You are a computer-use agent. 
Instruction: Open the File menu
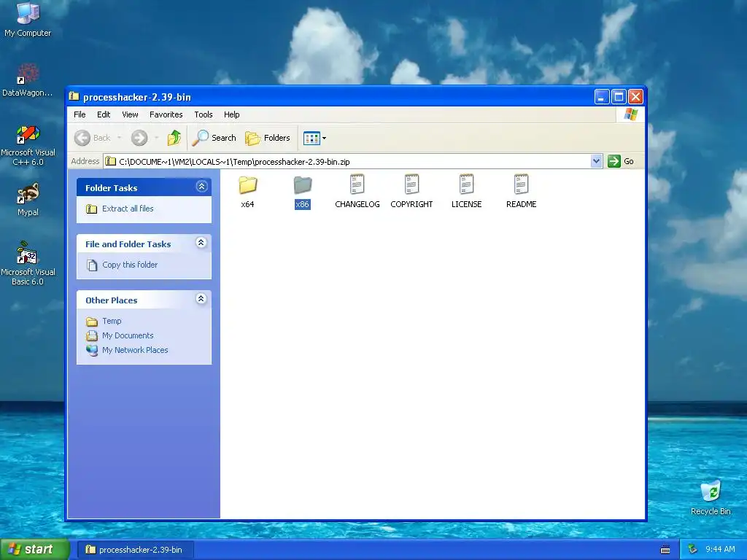pos(80,114)
